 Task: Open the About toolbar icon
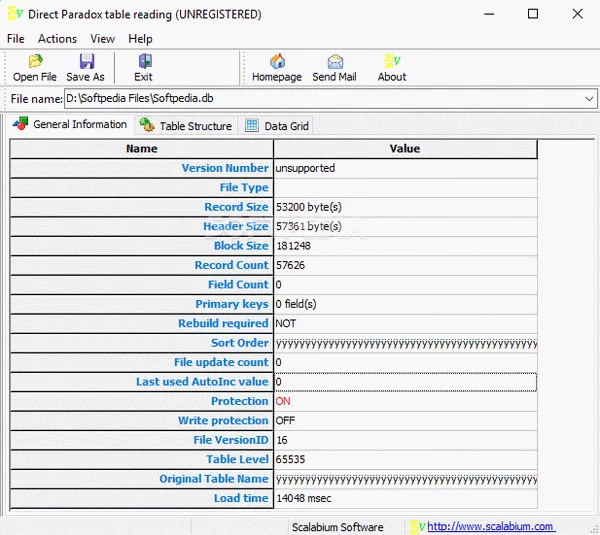click(x=392, y=62)
